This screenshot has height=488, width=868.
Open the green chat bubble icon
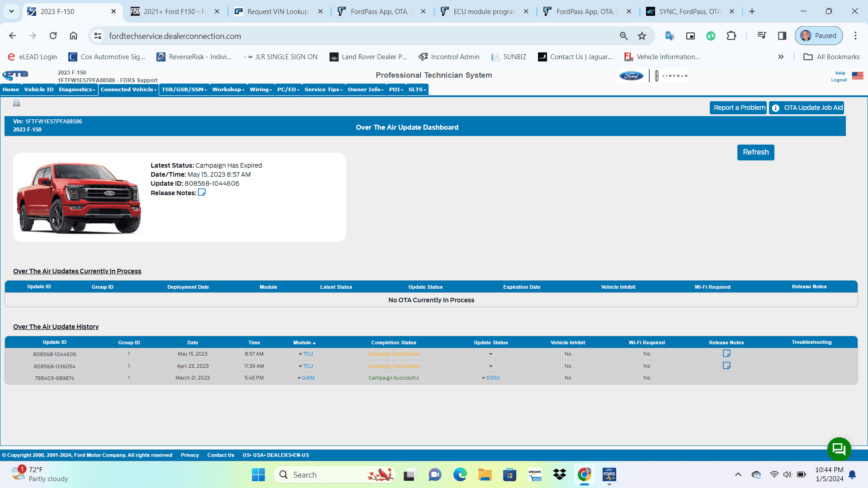(x=839, y=449)
